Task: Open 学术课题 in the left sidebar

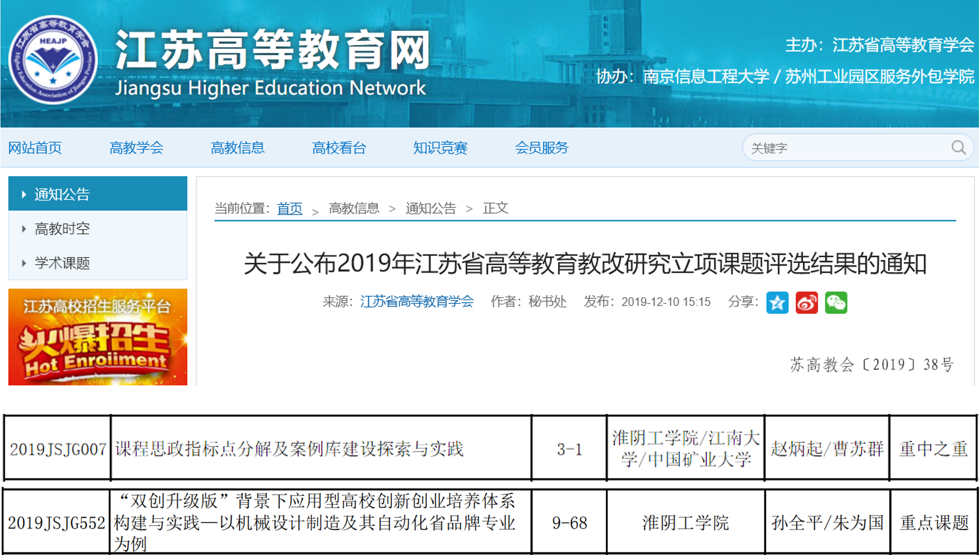Action: pyautogui.click(x=62, y=263)
